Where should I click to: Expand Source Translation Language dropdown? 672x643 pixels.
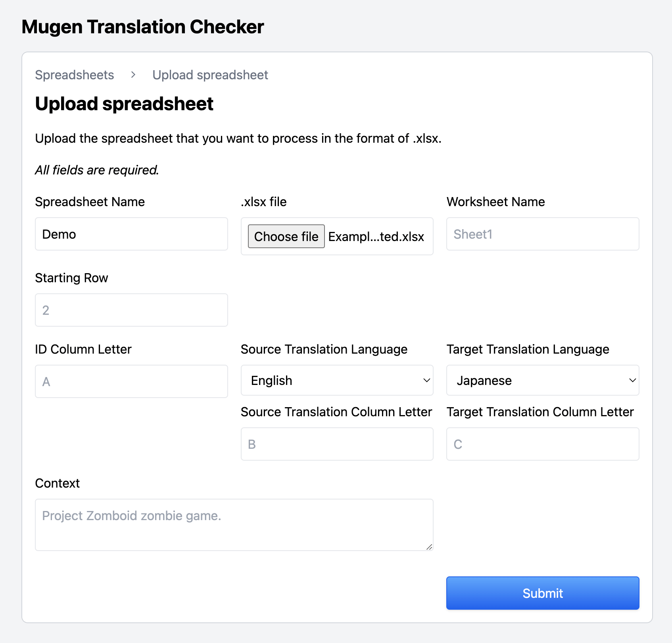pos(337,380)
